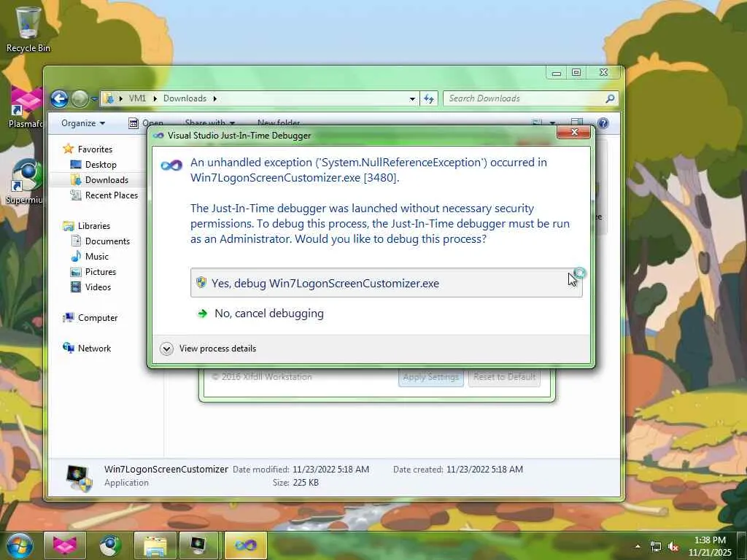Click Reset to Default in background window
Viewport: 747px width, 560px height.
[x=504, y=377]
